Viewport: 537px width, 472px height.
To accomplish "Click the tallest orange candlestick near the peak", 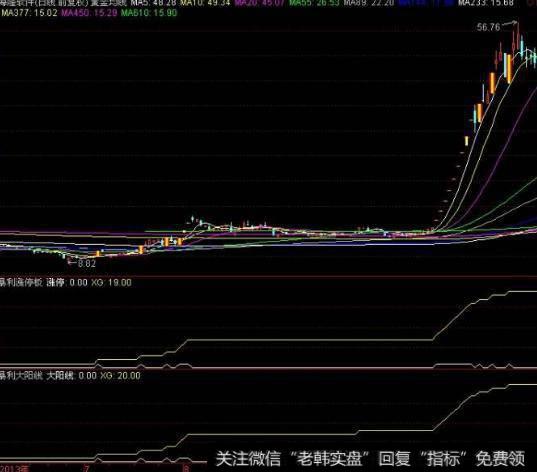I will (509, 69).
